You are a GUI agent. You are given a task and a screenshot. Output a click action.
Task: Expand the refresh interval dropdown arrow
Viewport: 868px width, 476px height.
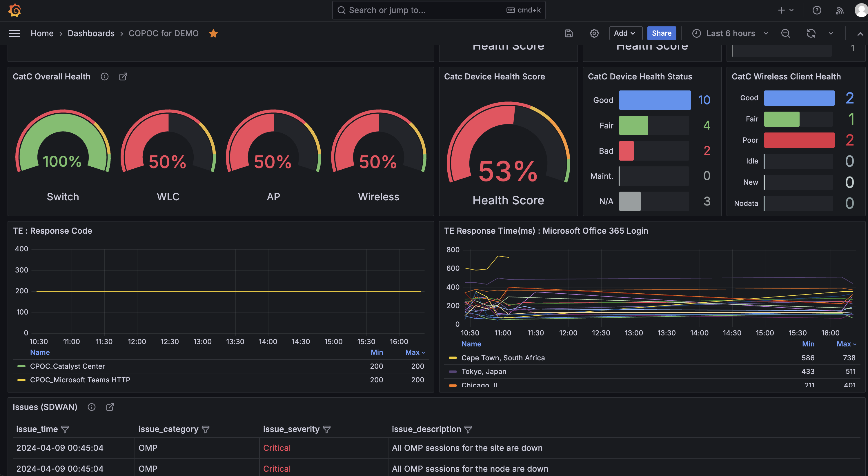(831, 33)
